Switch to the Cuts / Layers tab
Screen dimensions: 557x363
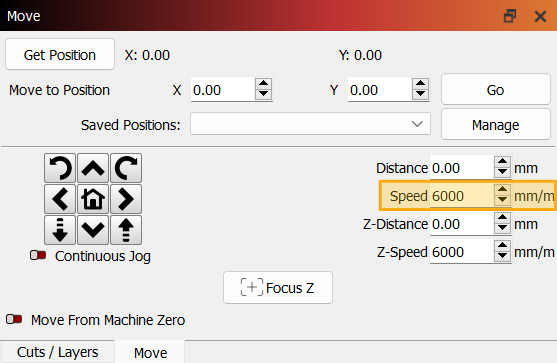click(x=58, y=352)
